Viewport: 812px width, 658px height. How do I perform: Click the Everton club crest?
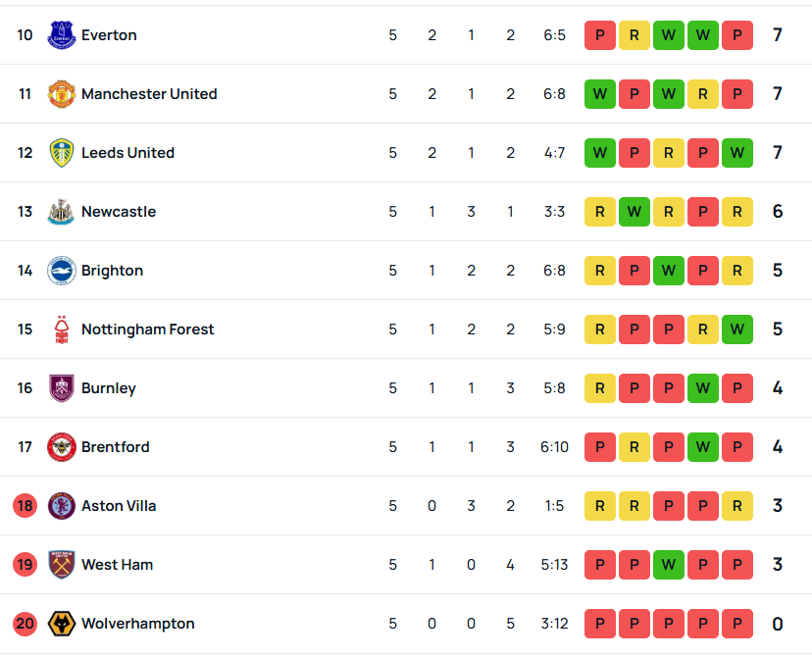pos(62,35)
